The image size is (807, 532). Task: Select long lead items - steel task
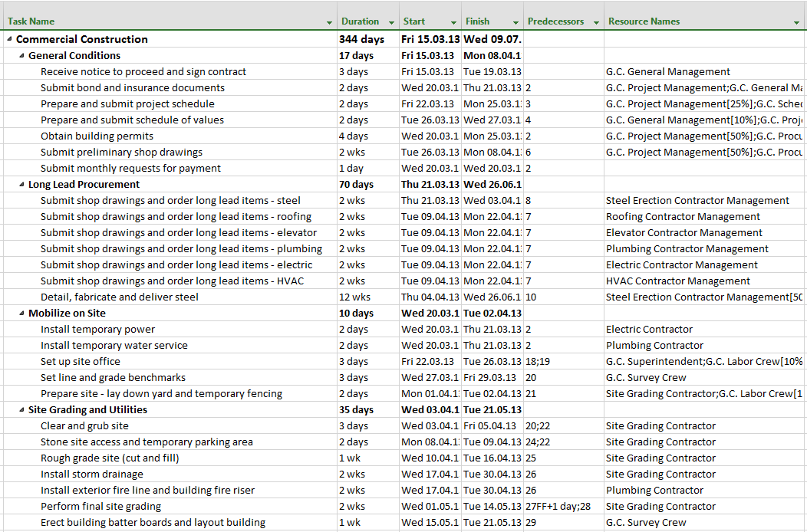pos(170,200)
